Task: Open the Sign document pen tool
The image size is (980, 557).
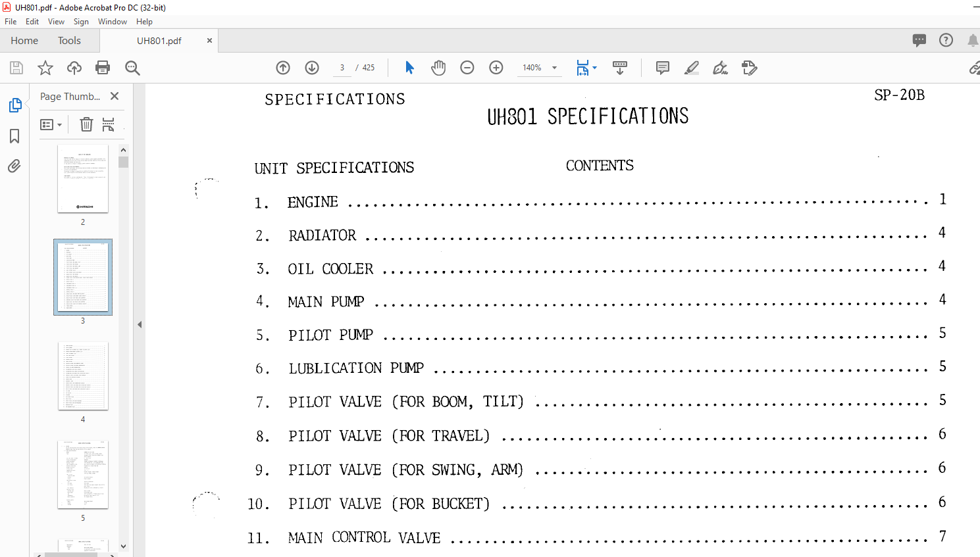Action: 721,68
